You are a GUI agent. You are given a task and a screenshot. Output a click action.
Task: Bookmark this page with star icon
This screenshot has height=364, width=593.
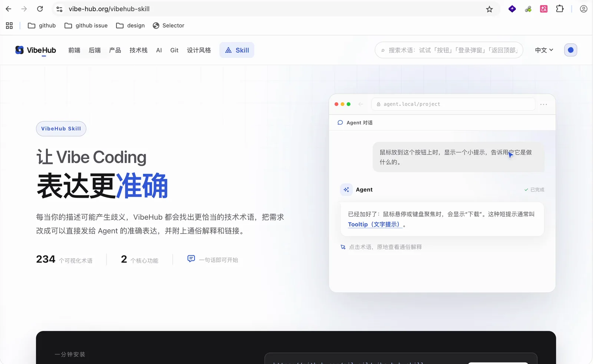pos(490,9)
